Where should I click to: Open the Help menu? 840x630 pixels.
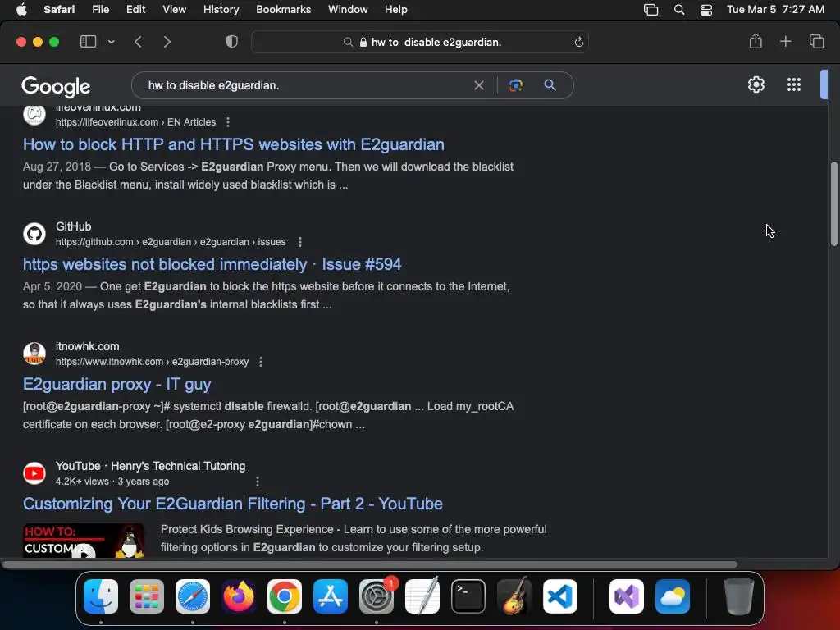coord(396,9)
